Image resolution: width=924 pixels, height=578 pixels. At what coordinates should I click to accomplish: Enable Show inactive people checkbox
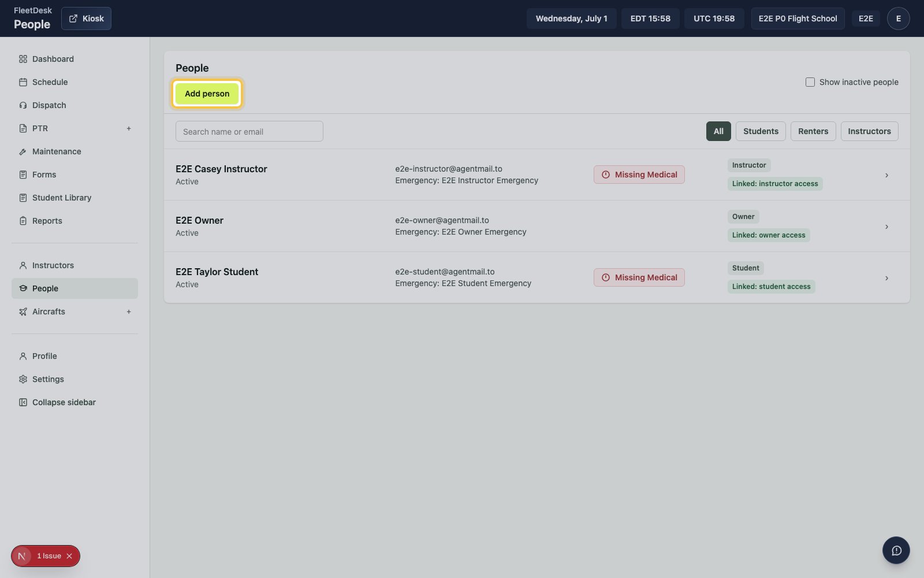pos(810,82)
